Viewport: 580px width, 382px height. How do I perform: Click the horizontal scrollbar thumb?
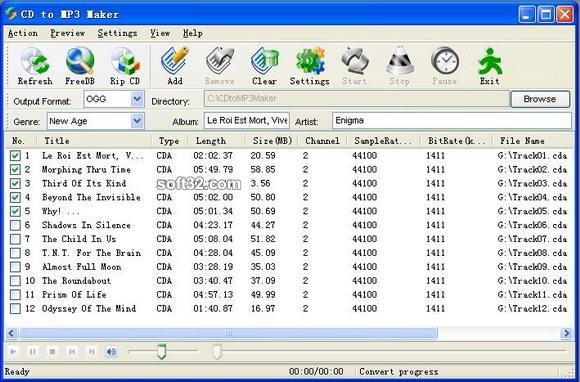pyautogui.click(x=229, y=334)
